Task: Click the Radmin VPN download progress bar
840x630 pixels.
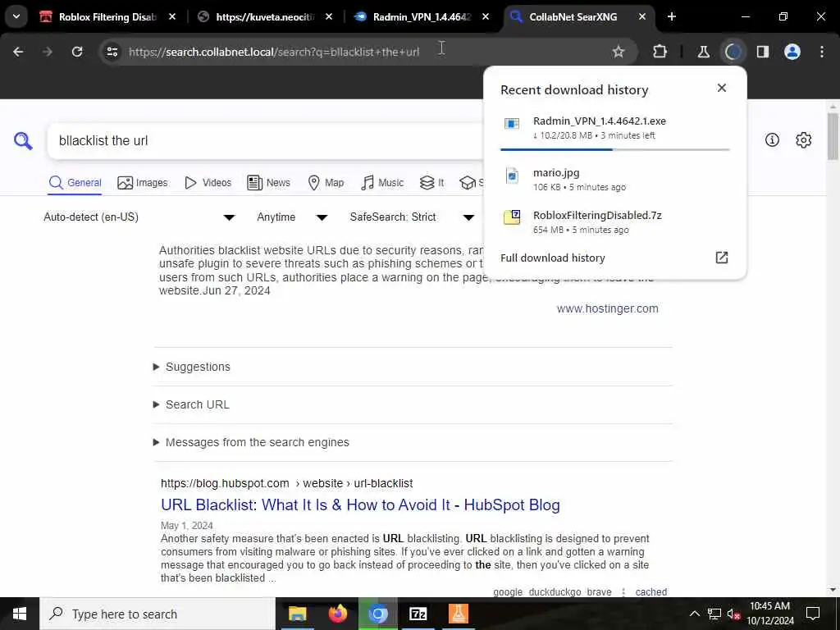Action: [614, 149]
